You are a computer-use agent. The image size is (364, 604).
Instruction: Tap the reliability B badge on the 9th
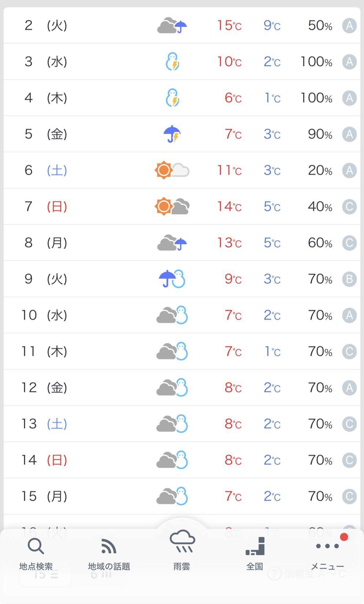click(x=349, y=279)
